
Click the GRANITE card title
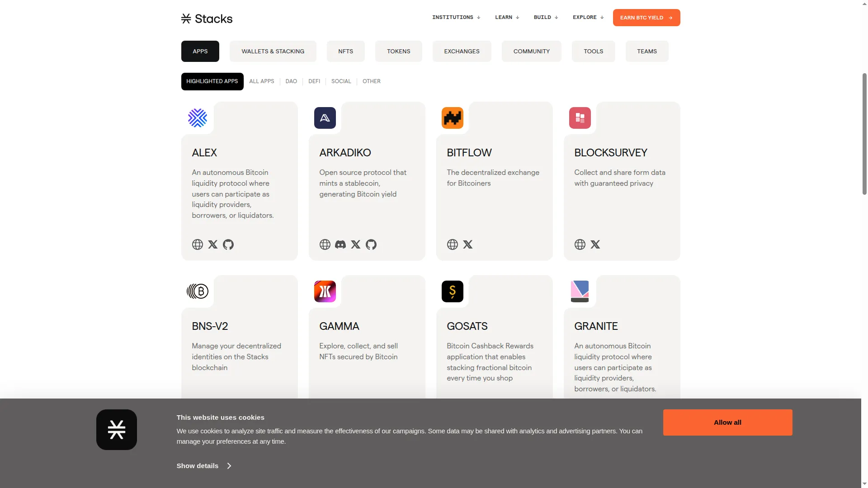point(596,326)
